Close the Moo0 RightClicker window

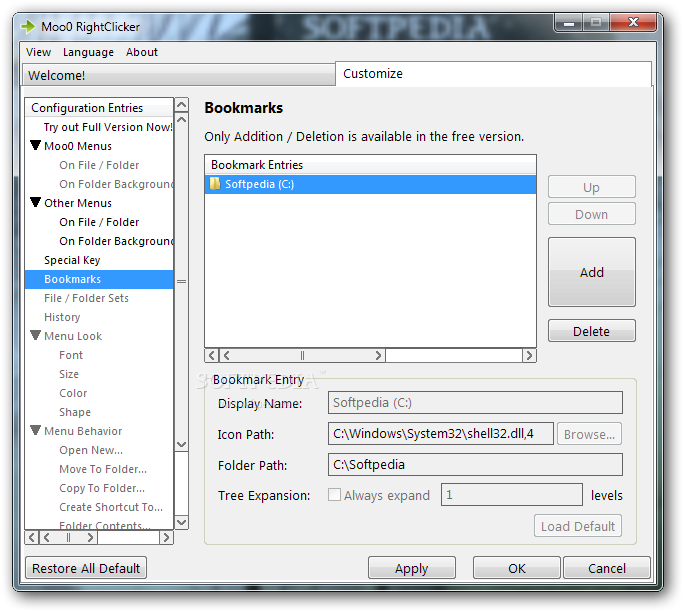coord(633,22)
